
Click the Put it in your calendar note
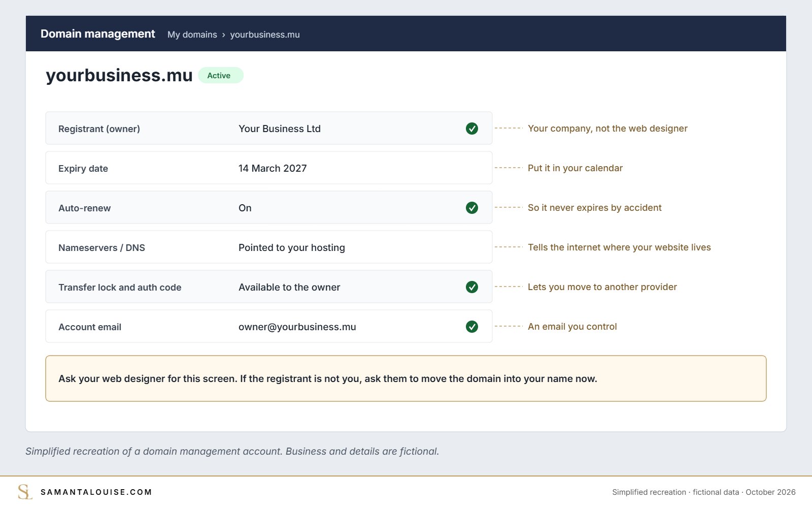(x=575, y=168)
